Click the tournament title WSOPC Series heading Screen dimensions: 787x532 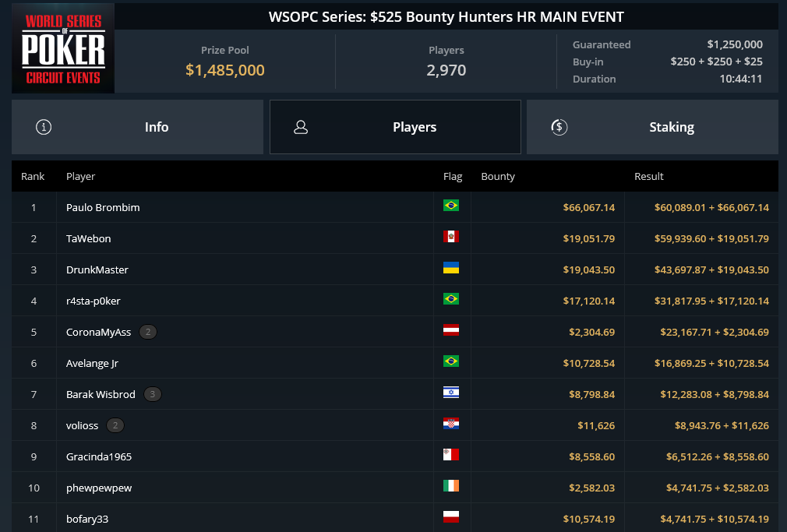coord(446,16)
